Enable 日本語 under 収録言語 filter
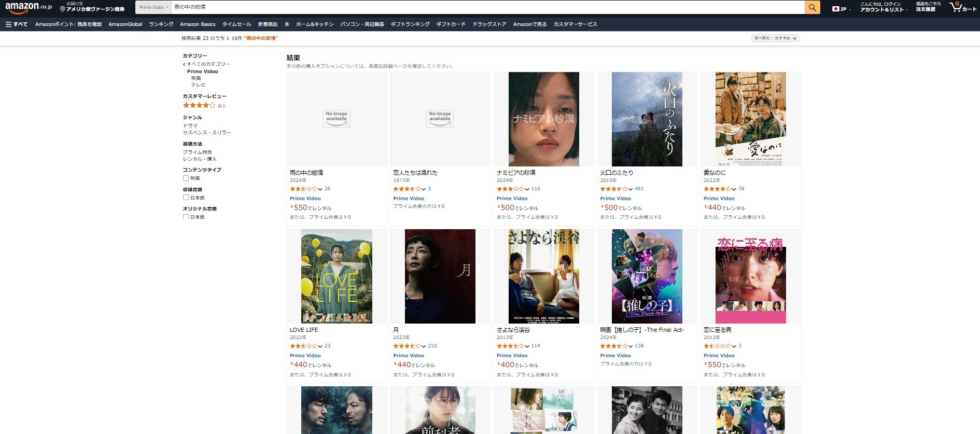 tap(186, 198)
